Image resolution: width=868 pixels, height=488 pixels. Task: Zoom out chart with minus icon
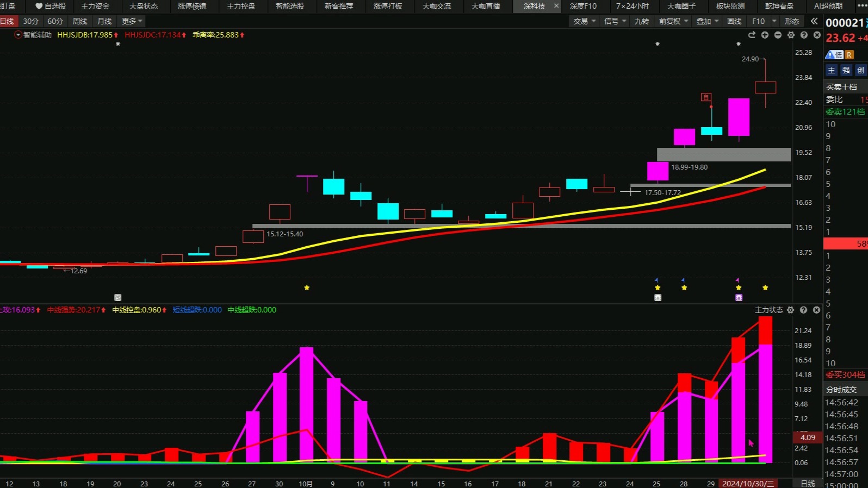click(x=778, y=35)
